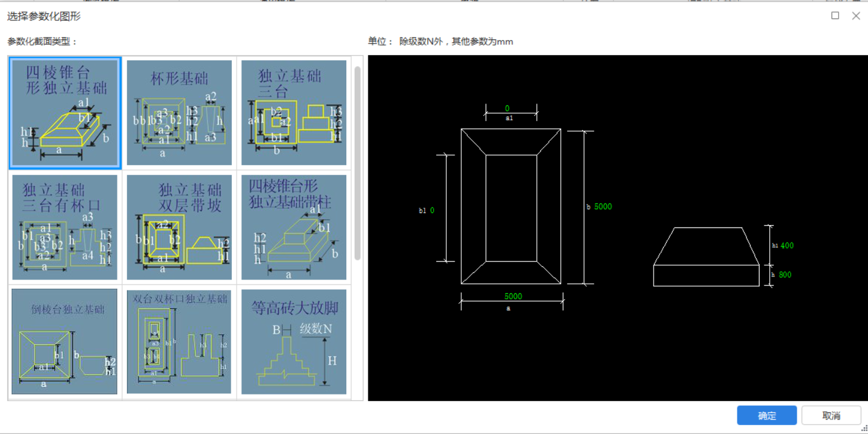Viewport: 868px width, 434px height.
Task: Click the 单位 units note text
Action: (440, 41)
